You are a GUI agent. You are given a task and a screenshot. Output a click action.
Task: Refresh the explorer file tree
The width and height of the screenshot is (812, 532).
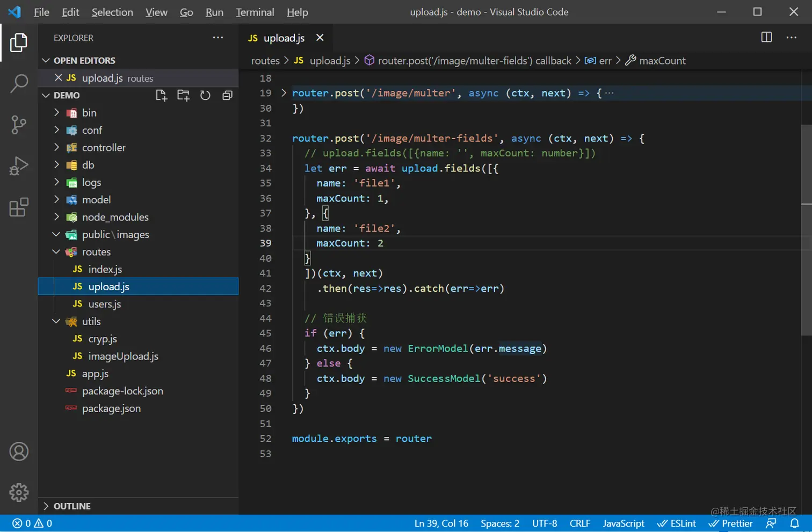tap(205, 96)
